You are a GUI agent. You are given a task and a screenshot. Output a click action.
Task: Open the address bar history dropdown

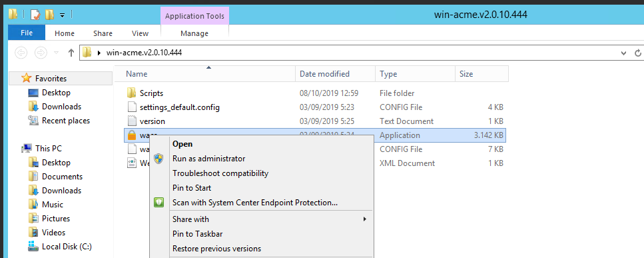[624, 53]
